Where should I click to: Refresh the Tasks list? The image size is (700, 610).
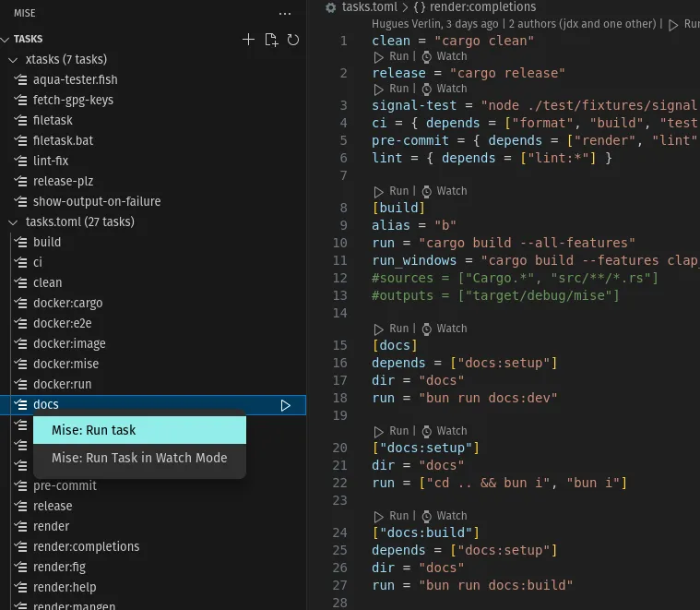293,40
